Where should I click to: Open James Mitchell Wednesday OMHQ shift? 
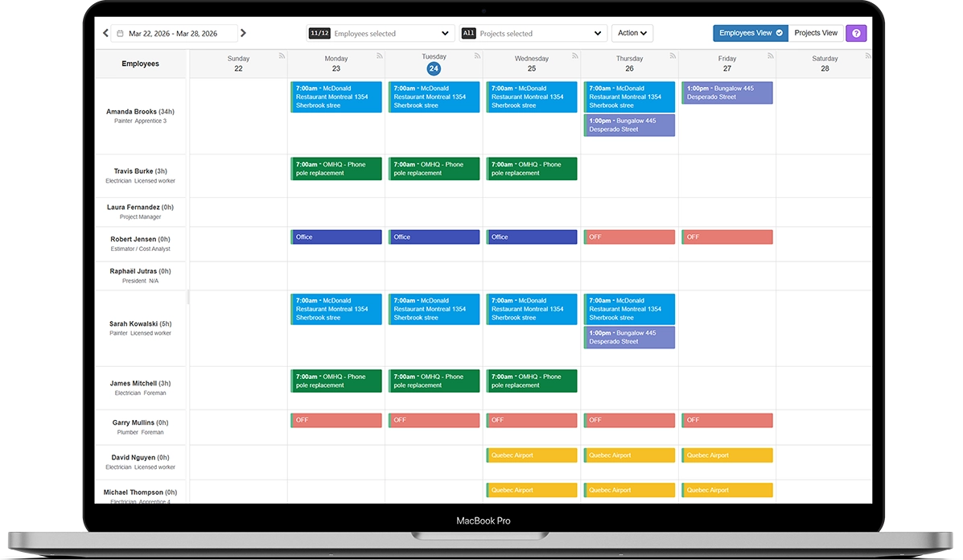(x=531, y=381)
